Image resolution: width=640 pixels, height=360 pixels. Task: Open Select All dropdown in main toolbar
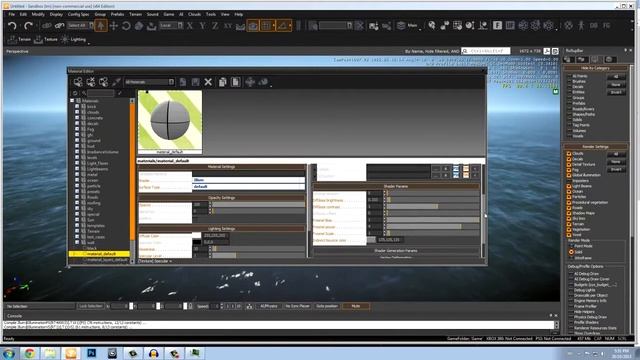80,25
